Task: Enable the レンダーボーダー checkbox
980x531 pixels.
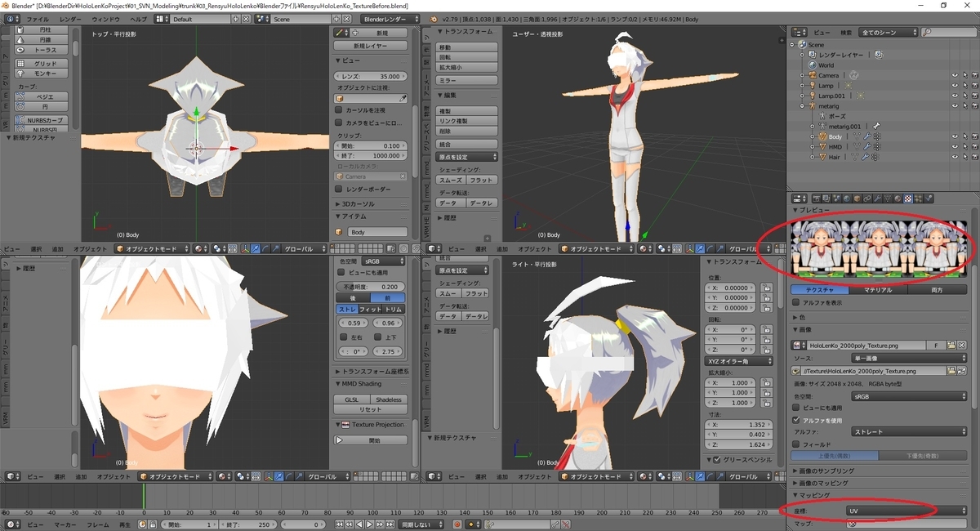Action: [339, 189]
